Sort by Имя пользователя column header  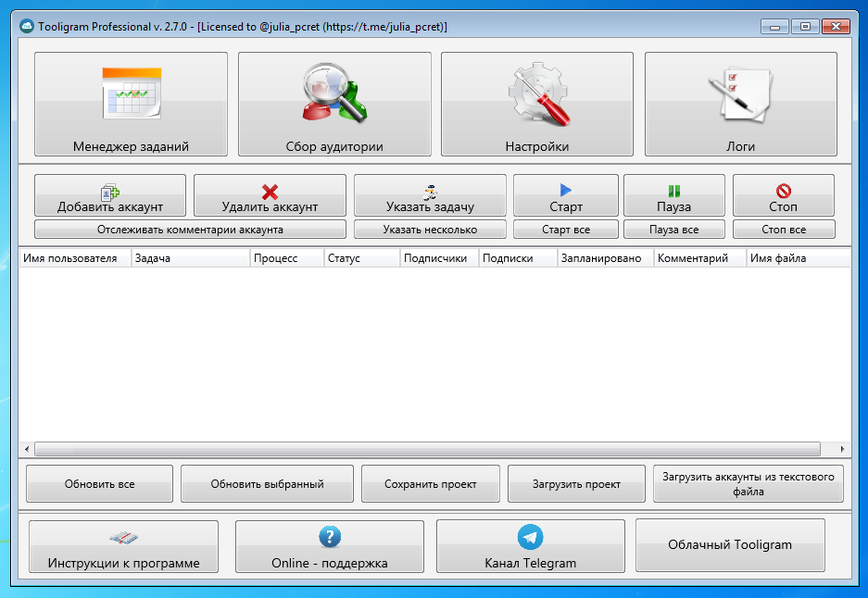[x=75, y=258]
